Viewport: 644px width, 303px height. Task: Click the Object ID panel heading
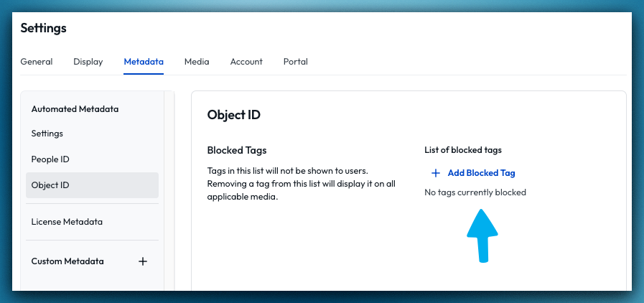pyautogui.click(x=233, y=115)
